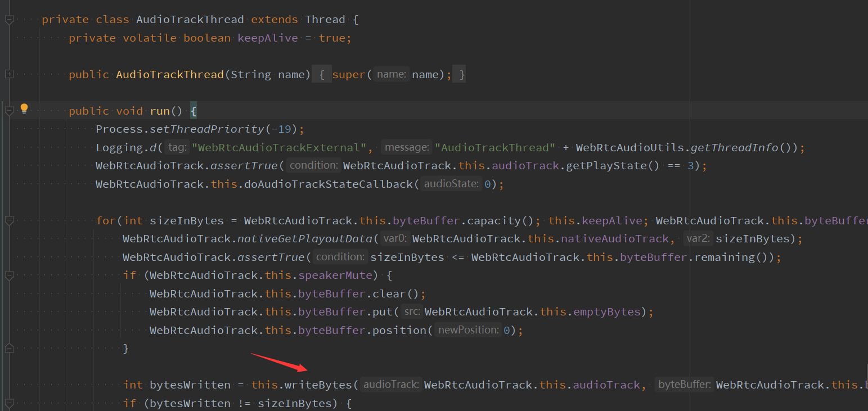This screenshot has width=868, height=411.
Task: Click the 'newPosition:' parameter hint
Action: tap(468, 330)
